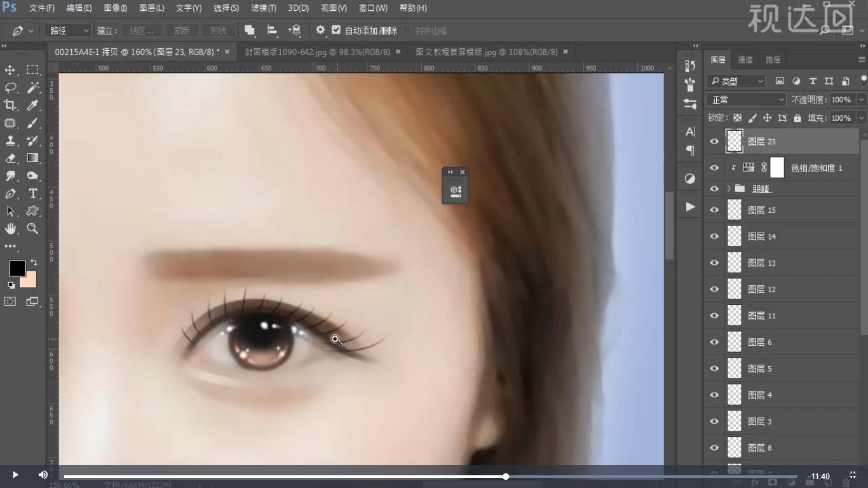868x488 pixels.
Task: Select the Crop tool
Action: pos(10,105)
